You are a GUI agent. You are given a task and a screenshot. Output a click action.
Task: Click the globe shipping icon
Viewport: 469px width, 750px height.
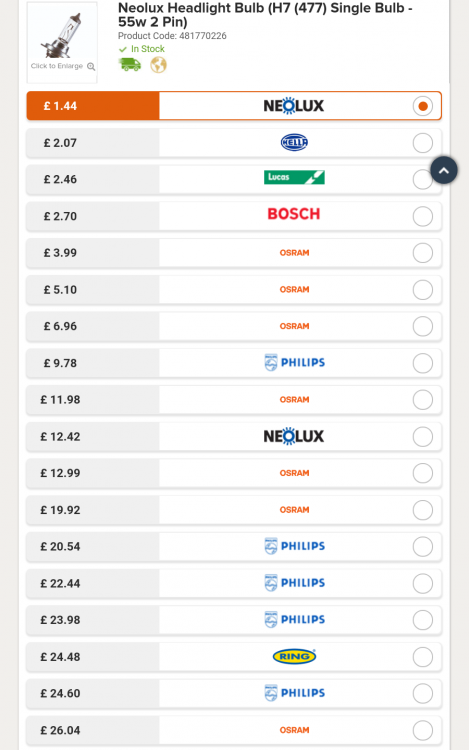[x=158, y=65]
